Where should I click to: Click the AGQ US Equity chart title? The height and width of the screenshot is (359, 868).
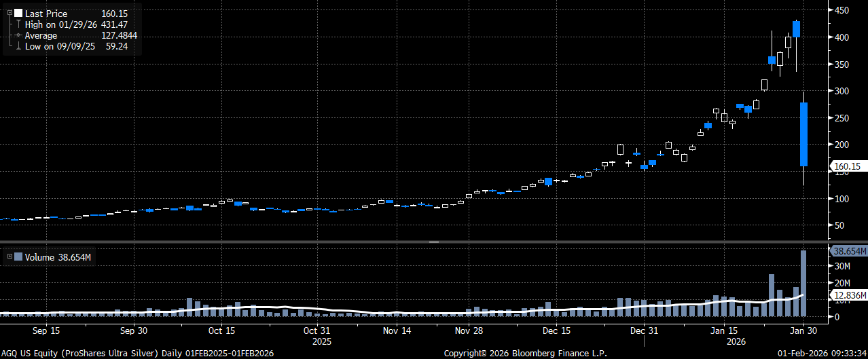pos(137,353)
